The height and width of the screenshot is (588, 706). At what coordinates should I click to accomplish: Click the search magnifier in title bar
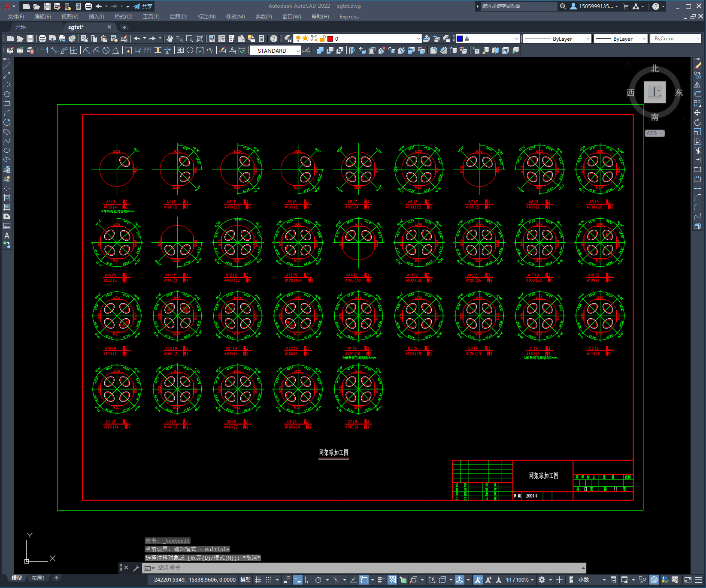coord(563,6)
